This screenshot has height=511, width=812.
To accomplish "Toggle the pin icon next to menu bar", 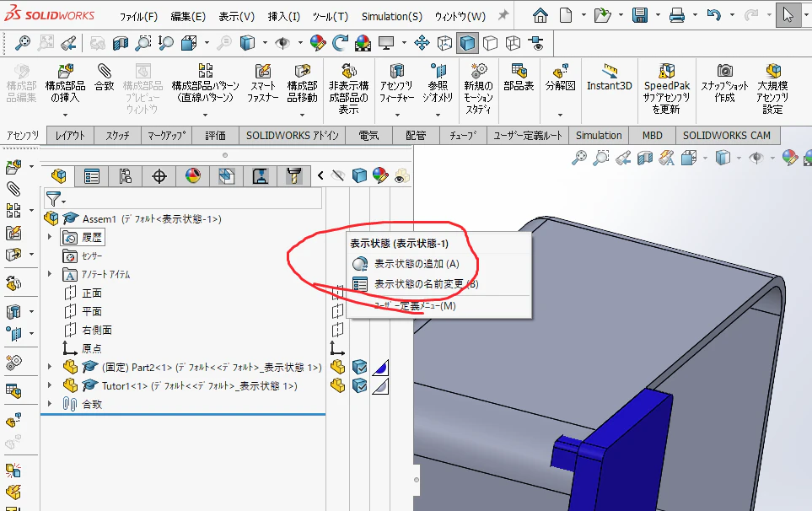I will [x=503, y=15].
